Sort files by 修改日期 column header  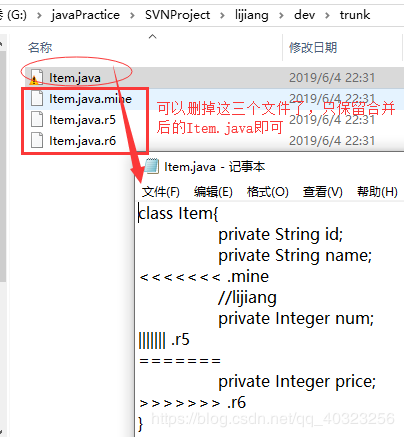313,47
